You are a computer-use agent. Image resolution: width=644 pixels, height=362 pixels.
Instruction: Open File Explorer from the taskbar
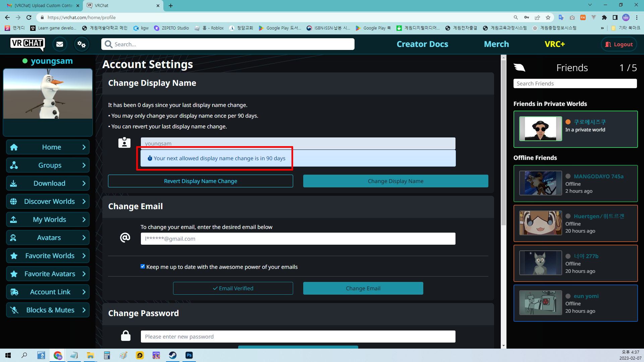pyautogui.click(x=90, y=355)
